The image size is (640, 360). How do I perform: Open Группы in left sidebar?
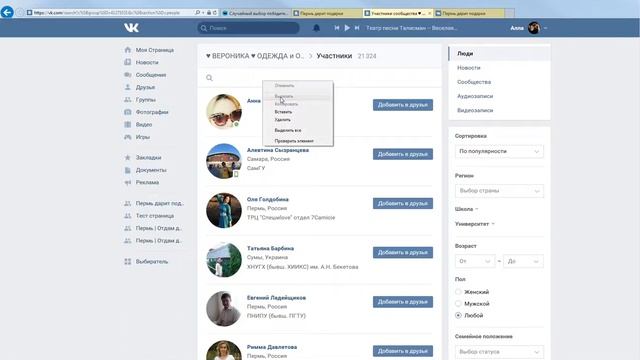146,100
